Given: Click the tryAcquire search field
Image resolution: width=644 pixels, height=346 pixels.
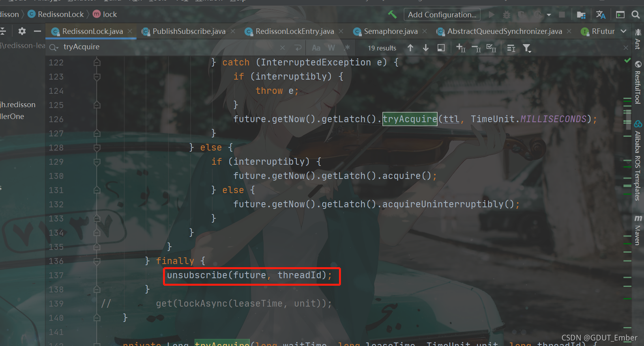Looking at the screenshot, I should (x=170, y=47).
